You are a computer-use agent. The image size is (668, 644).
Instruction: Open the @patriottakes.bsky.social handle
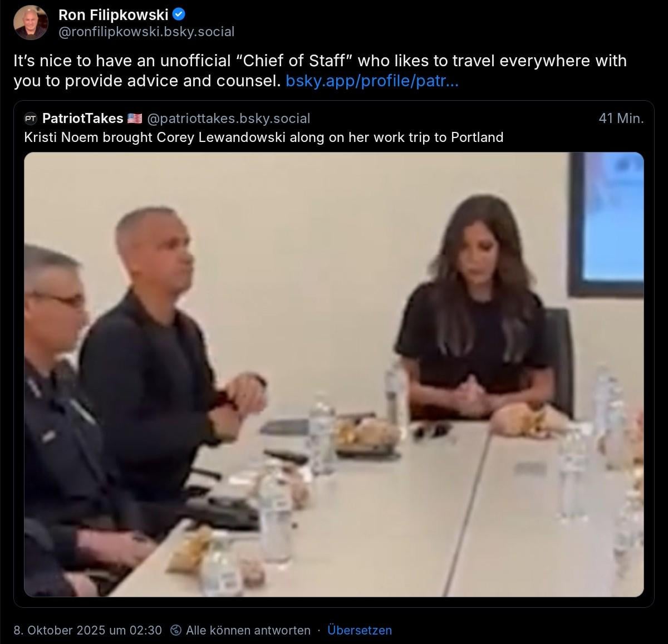tap(229, 118)
